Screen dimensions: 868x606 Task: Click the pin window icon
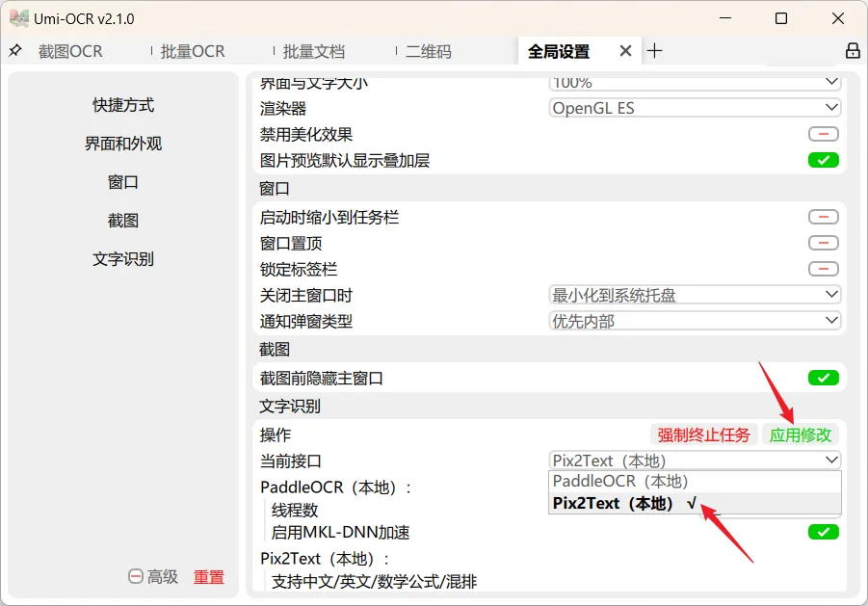(x=15, y=51)
